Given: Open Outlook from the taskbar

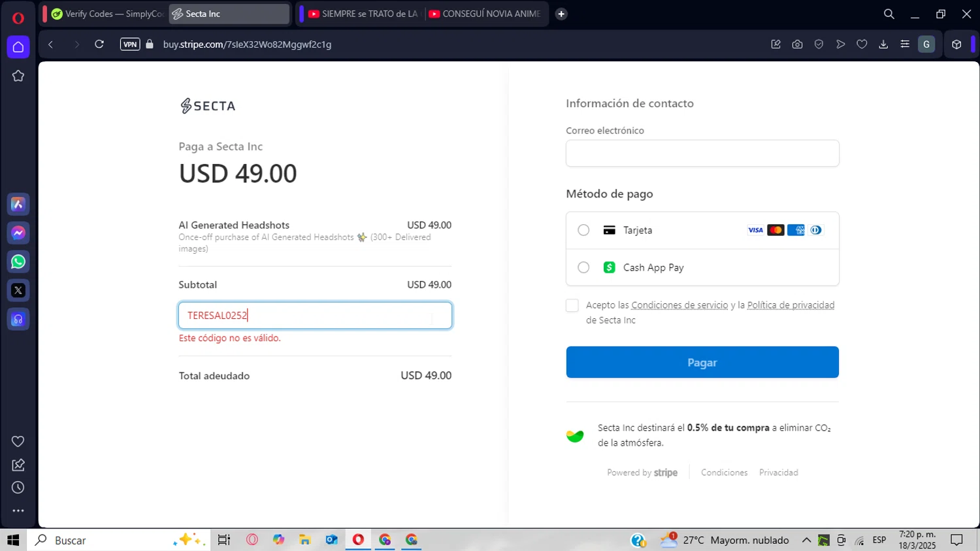Looking at the screenshot, I should (332, 540).
